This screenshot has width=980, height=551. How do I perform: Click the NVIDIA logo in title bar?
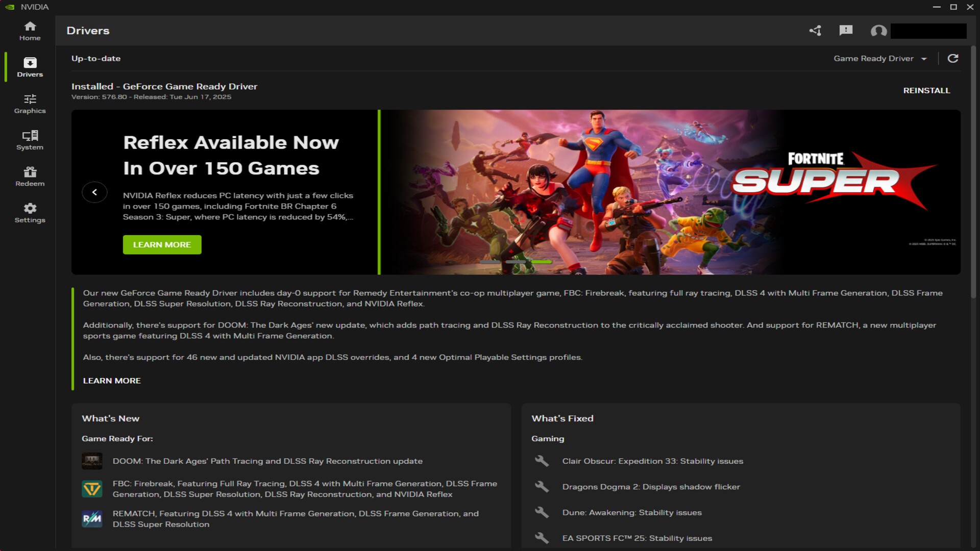(10, 7)
